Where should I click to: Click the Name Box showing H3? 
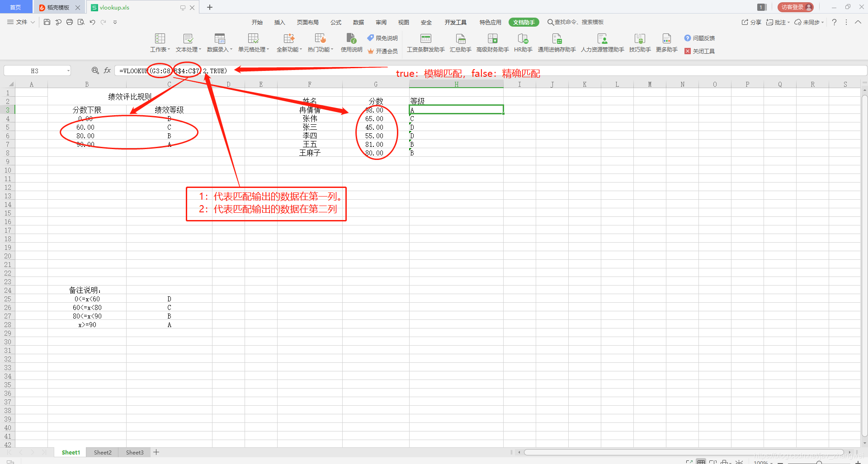point(37,70)
